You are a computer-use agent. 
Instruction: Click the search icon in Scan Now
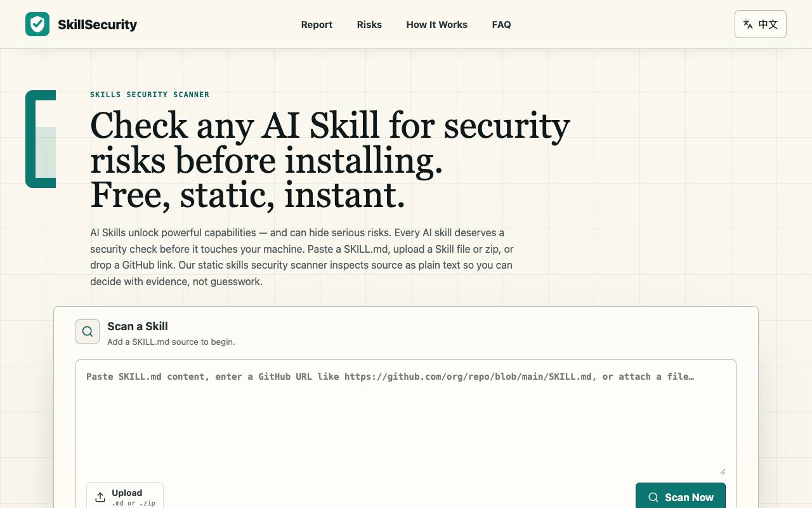point(653,498)
